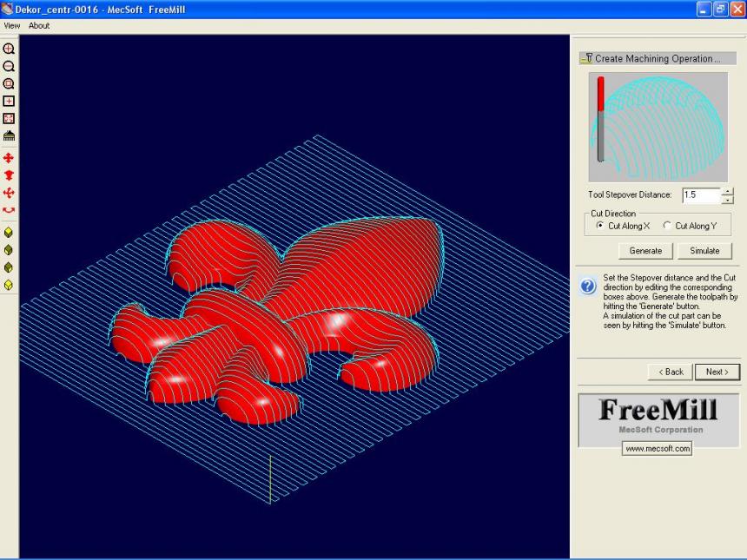Click the fit-to-view icon with red arrows
Image resolution: width=747 pixels, height=560 pixels.
click(9, 118)
